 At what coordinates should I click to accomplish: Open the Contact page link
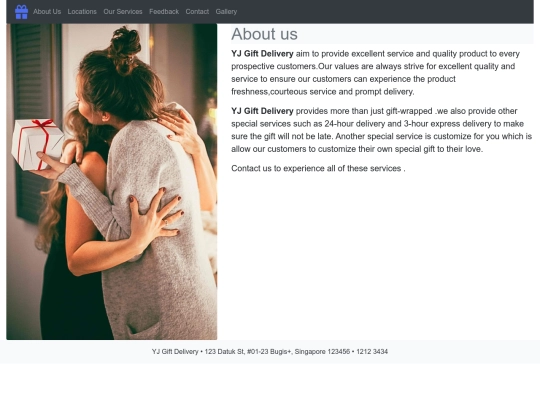click(x=197, y=12)
